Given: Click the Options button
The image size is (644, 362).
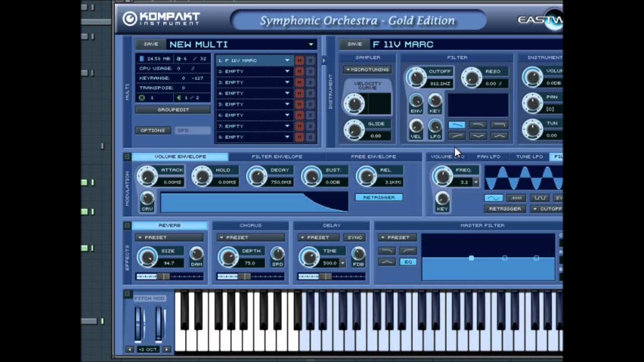Looking at the screenshot, I should point(152,130).
